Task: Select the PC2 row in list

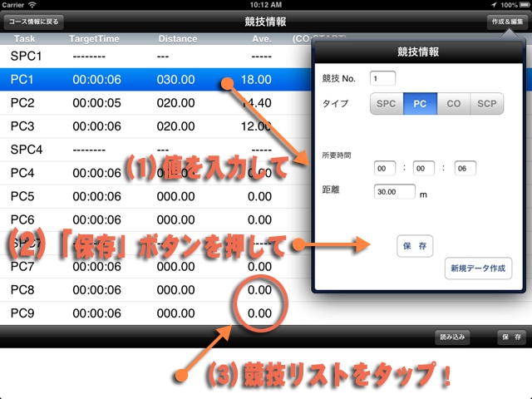Action: tap(150, 102)
